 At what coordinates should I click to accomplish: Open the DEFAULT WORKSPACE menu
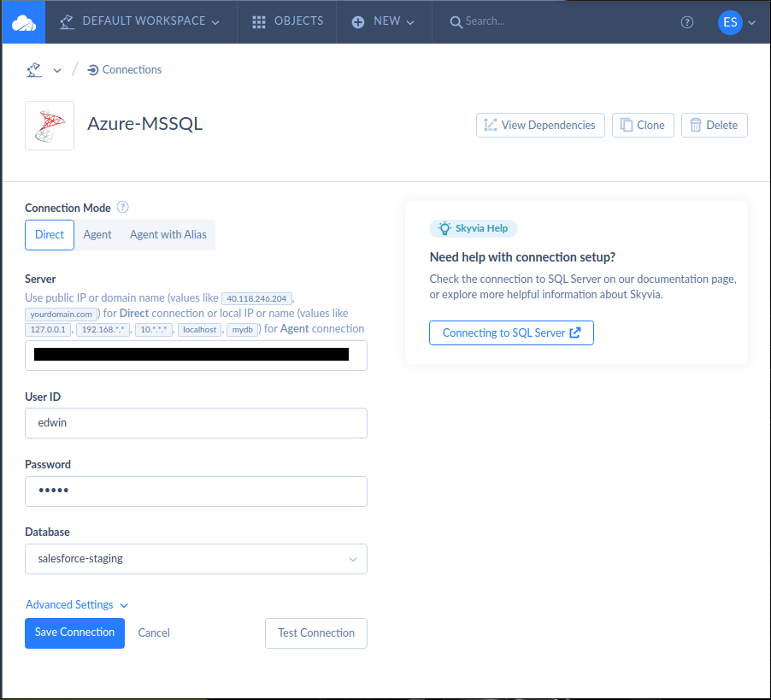(x=139, y=21)
